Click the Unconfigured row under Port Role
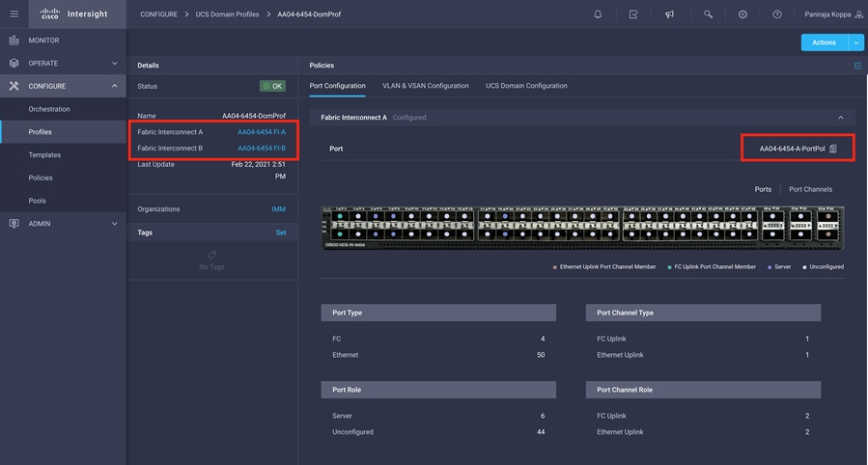The image size is (868, 465). pos(438,432)
